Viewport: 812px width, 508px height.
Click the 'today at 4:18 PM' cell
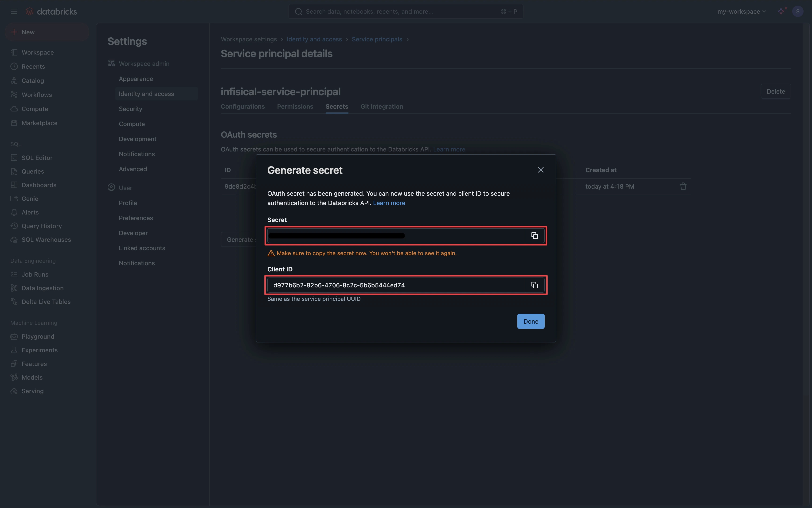(610, 187)
